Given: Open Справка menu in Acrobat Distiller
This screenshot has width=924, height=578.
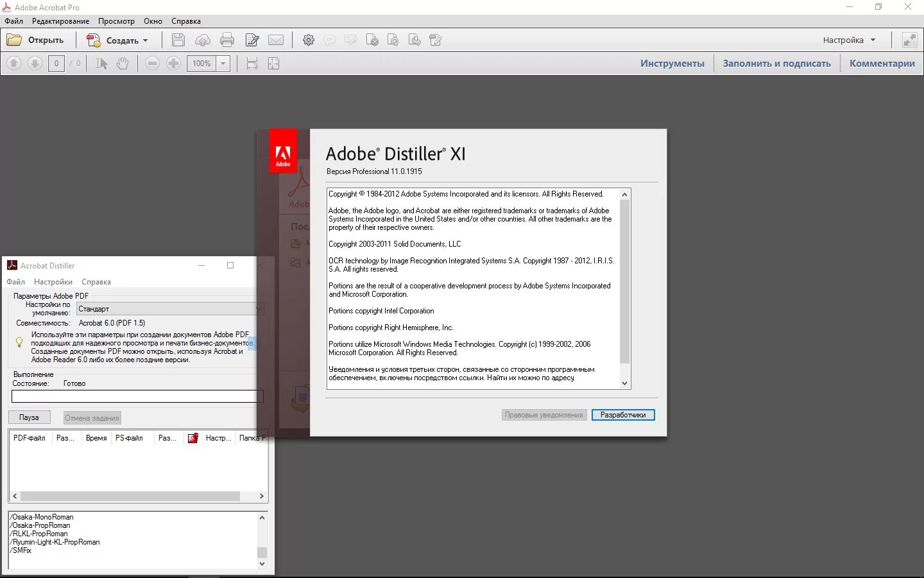Looking at the screenshot, I should tap(96, 282).
